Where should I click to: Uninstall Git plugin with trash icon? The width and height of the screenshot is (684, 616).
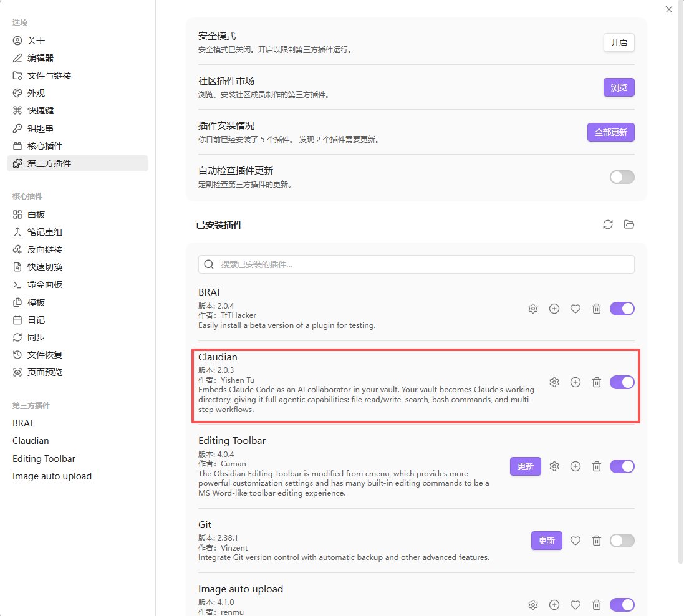596,541
